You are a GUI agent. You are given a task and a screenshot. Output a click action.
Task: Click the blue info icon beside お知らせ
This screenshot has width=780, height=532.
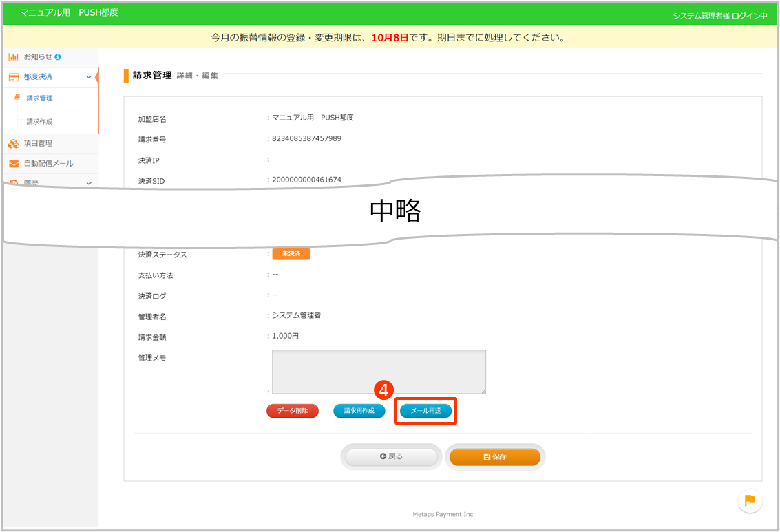pos(58,56)
